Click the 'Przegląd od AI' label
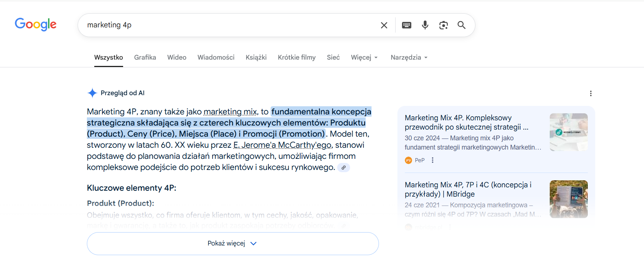Viewport: 644px width, 264px height. click(x=122, y=93)
